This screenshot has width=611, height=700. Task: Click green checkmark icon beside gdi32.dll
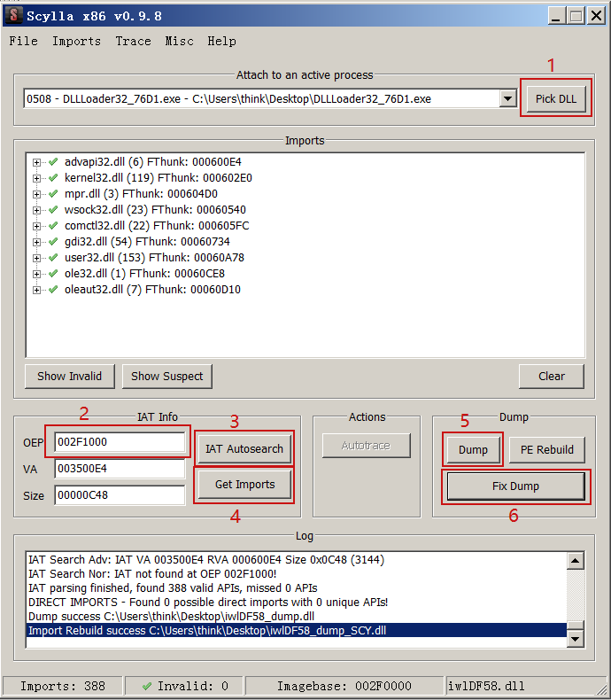(x=53, y=242)
